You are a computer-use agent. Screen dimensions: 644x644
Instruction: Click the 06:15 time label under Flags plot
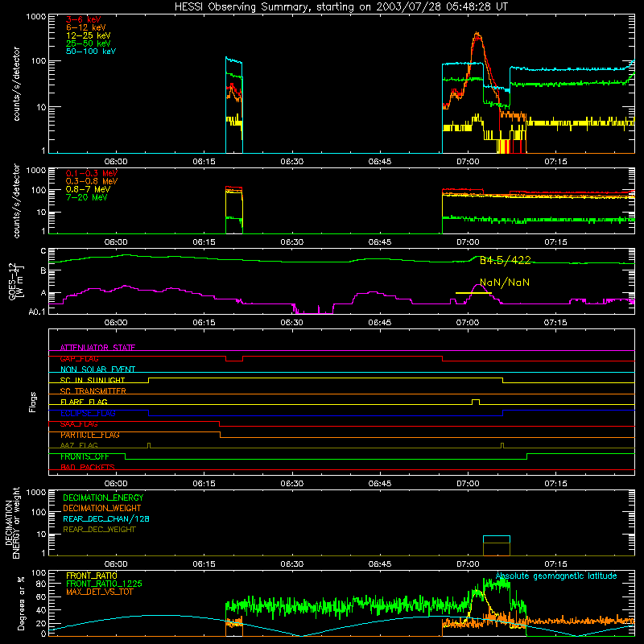tap(204, 484)
